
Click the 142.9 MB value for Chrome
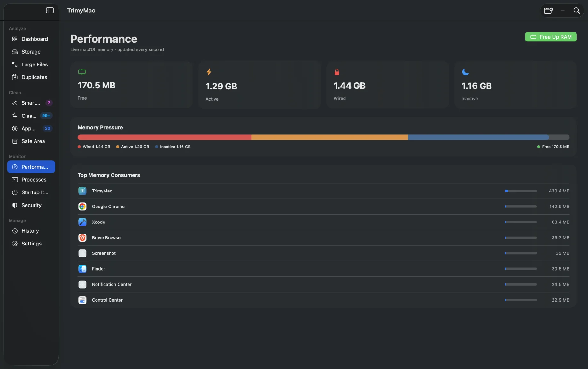(x=559, y=207)
